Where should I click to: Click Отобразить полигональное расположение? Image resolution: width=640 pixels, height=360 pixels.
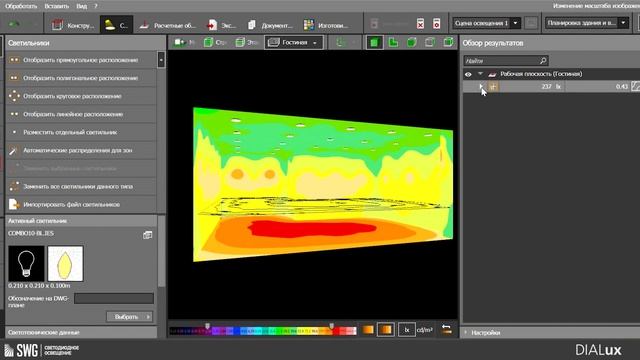pyautogui.click(x=81, y=78)
